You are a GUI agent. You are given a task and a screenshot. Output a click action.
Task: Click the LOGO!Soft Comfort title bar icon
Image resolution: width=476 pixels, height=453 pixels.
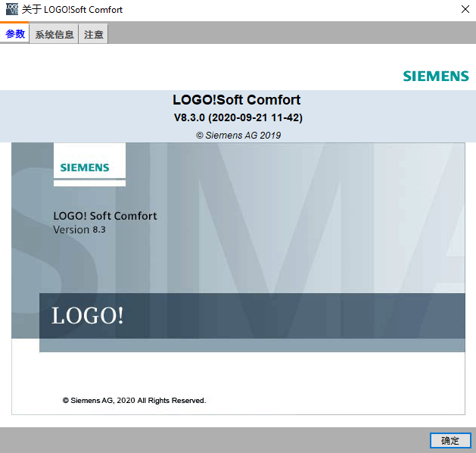(12, 9)
